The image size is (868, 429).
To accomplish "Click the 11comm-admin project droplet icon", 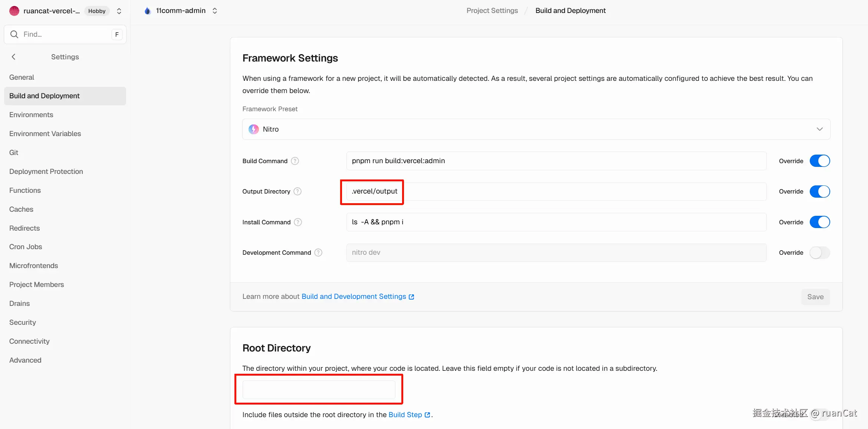I will pos(148,11).
